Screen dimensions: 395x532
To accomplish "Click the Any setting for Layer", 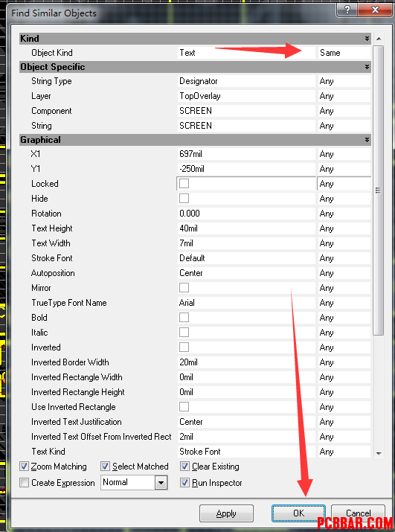I will pos(344,96).
